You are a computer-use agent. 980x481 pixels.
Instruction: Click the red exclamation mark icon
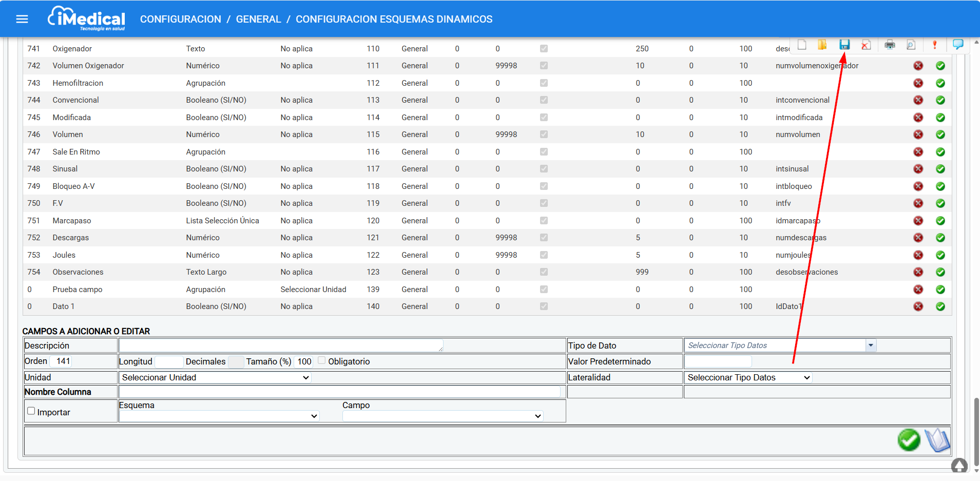click(x=934, y=45)
